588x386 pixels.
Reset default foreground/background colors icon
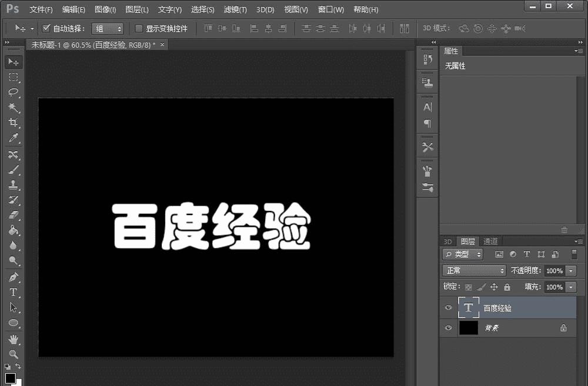pos(8,367)
